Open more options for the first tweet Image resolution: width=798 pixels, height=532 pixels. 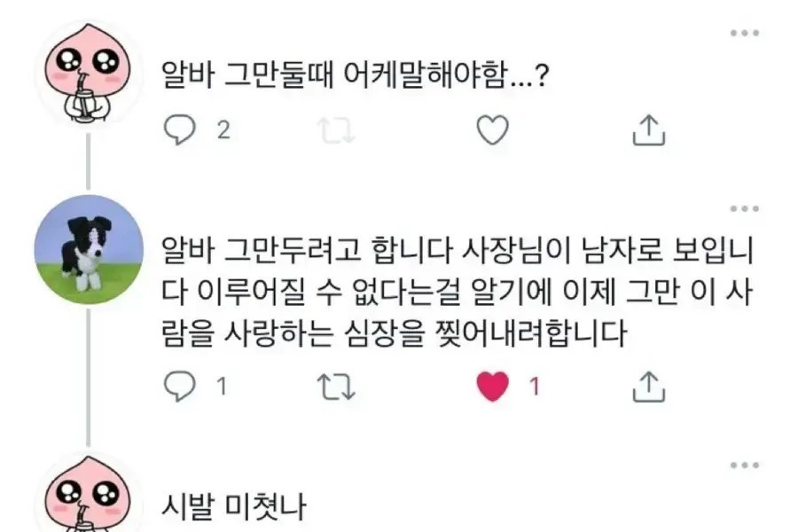pyautogui.click(x=743, y=34)
